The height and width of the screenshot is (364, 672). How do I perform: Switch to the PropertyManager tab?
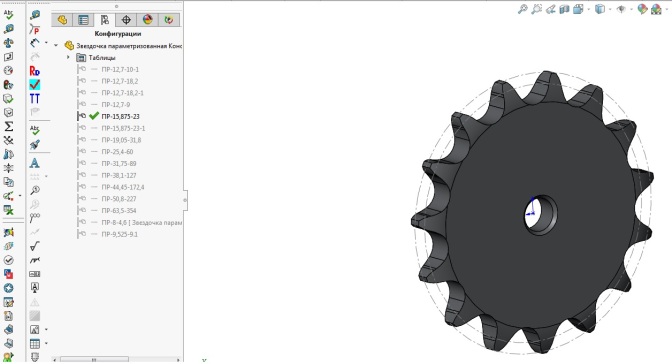tap(83, 20)
